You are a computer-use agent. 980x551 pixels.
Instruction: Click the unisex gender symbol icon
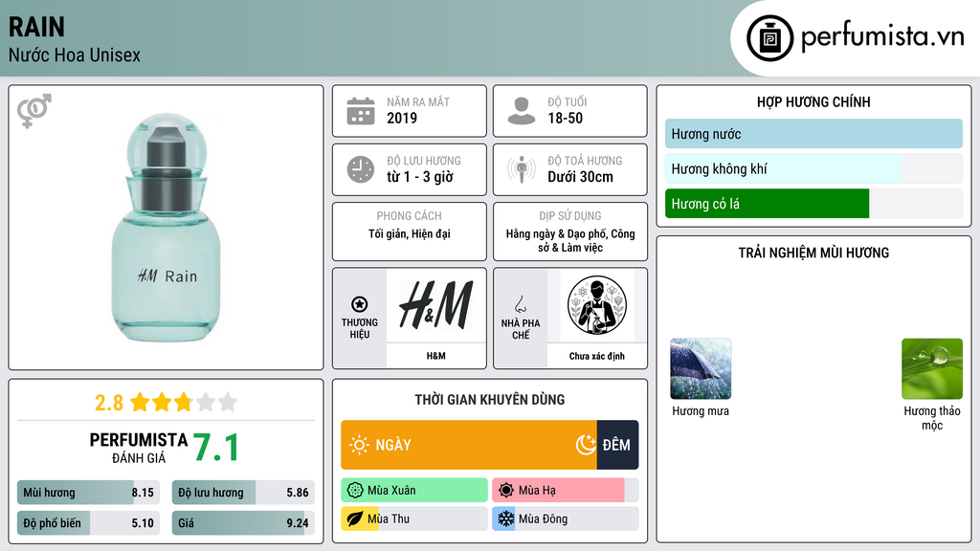tap(33, 111)
